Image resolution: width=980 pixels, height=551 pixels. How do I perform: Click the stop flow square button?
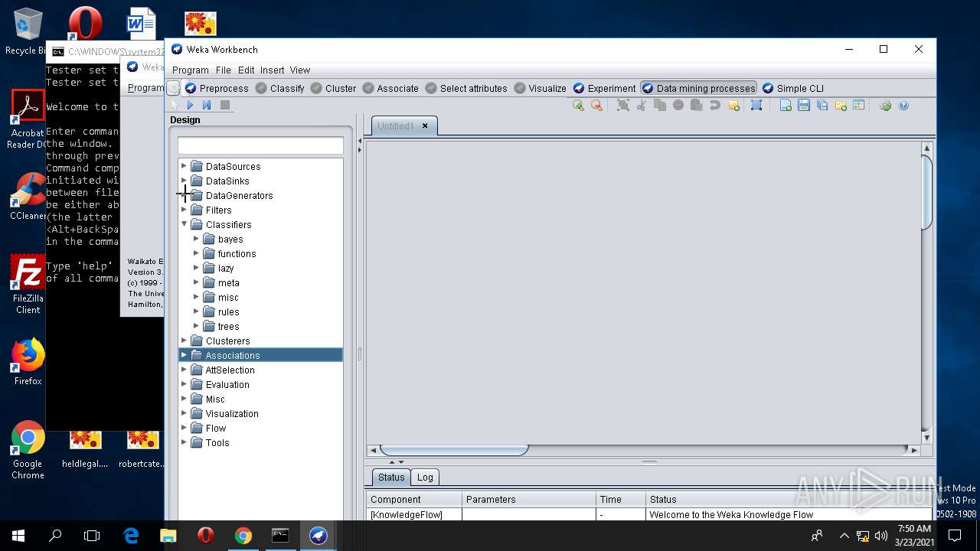click(x=225, y=106)
